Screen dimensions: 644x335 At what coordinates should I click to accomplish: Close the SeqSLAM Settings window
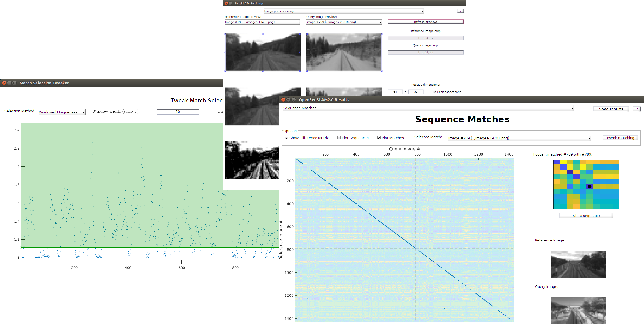[x=226, y=3]
